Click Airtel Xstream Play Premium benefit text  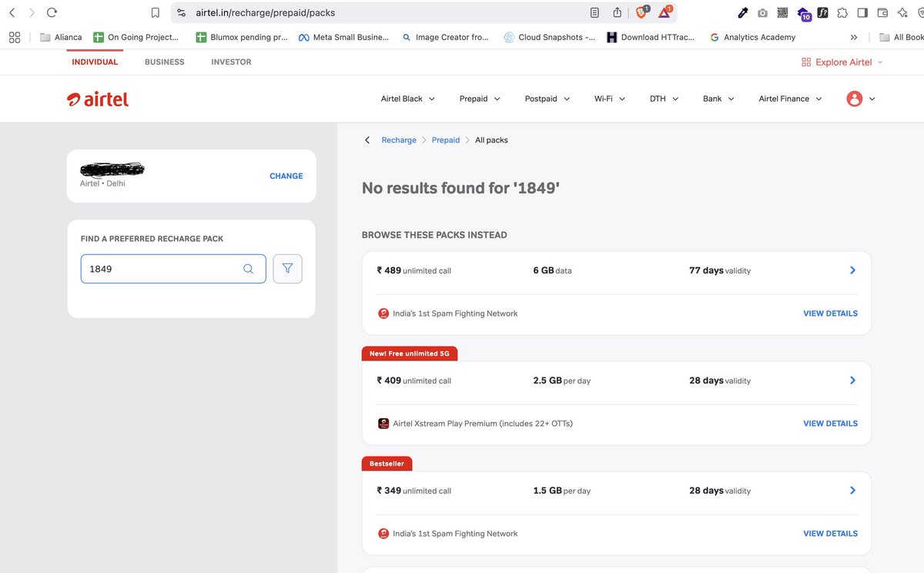coord(483,424)
